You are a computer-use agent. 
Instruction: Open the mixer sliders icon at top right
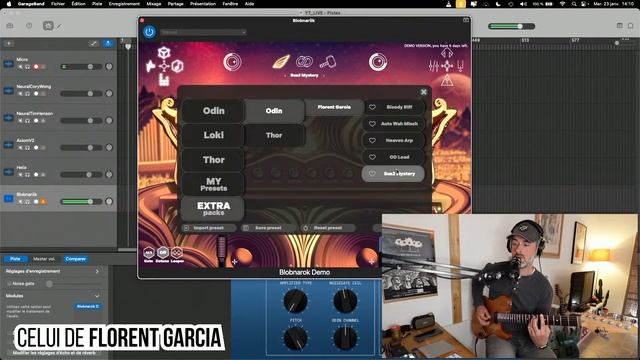coord(433,66)
